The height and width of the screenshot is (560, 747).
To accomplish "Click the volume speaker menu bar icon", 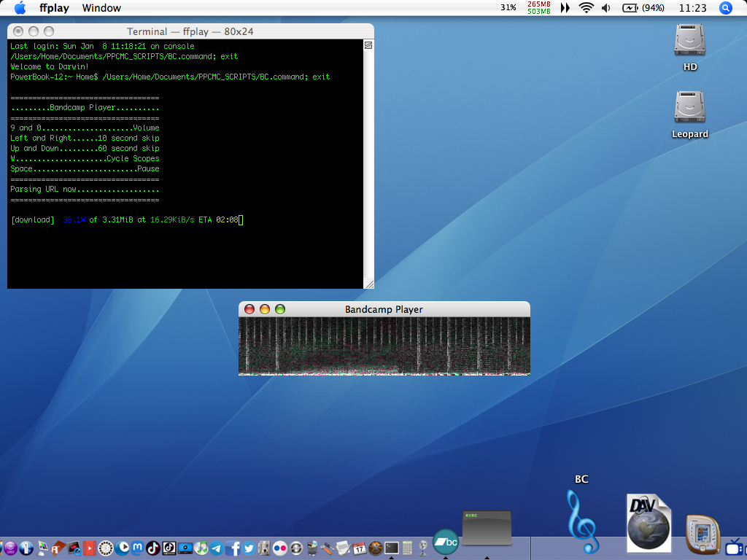I will [606, 8].
